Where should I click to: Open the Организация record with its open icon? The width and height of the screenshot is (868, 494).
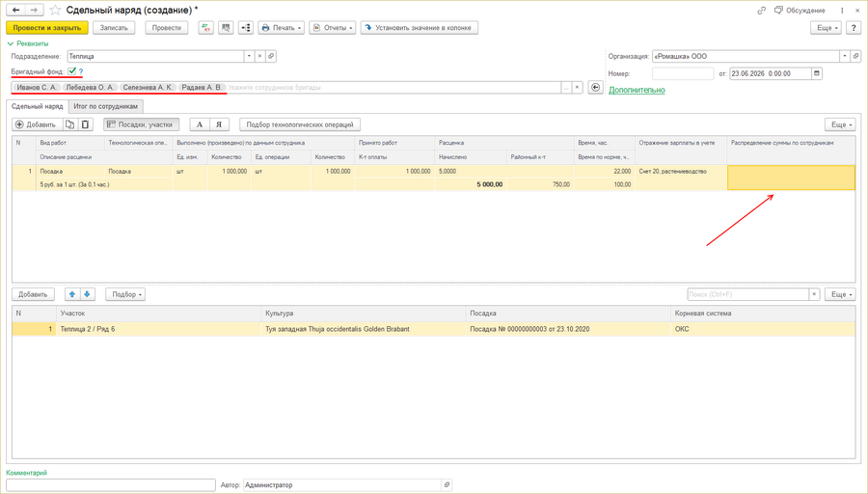pyautogui.click(x=855, y=56)
